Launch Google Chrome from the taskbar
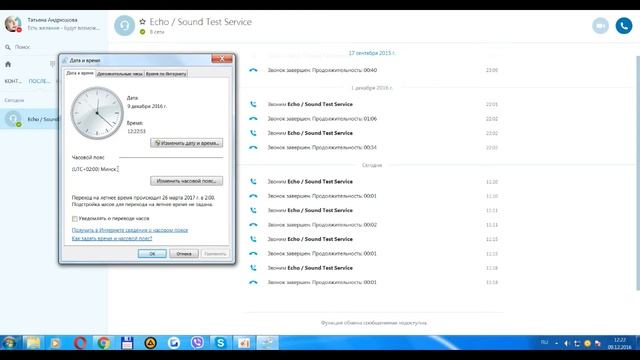Image resolution: width=640 pixels, height=360 pixels. 103,343
